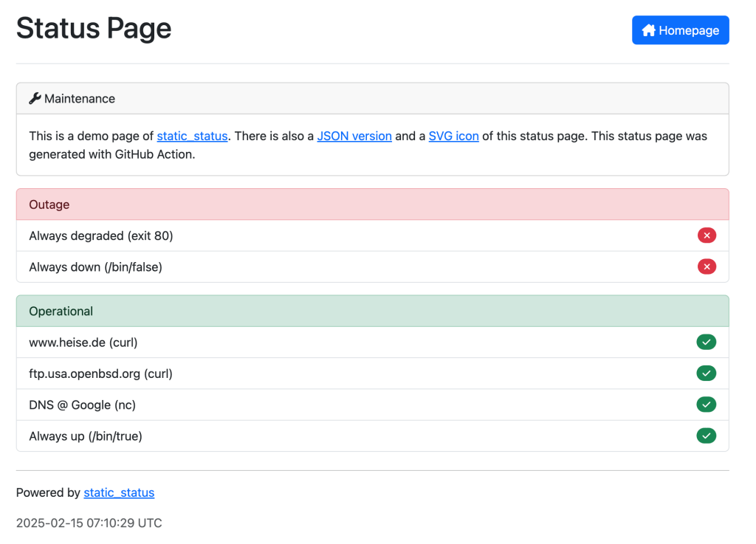Click green check icon for www.heise.de

point(707,342)
